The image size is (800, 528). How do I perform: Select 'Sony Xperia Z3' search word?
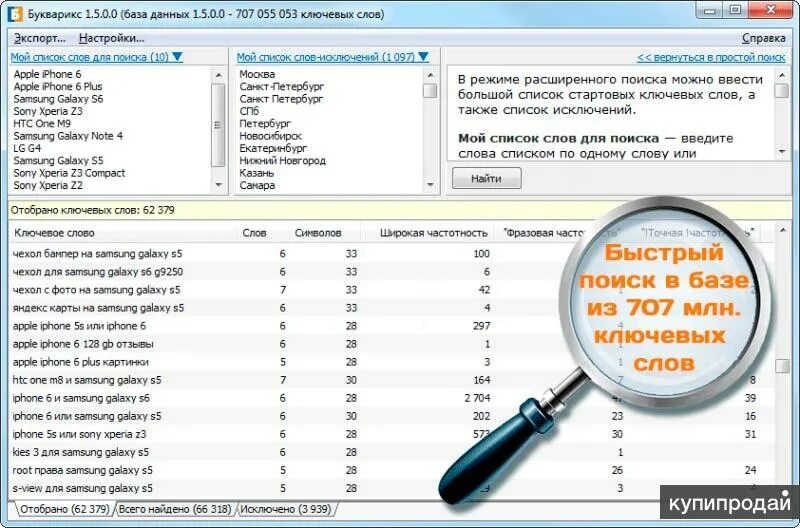[x=48, y=111]
